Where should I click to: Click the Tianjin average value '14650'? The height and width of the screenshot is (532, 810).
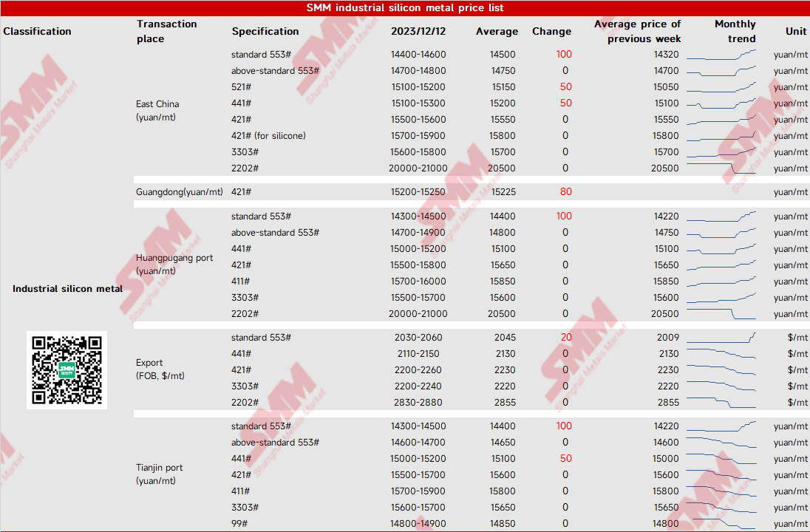coord(503,442)
